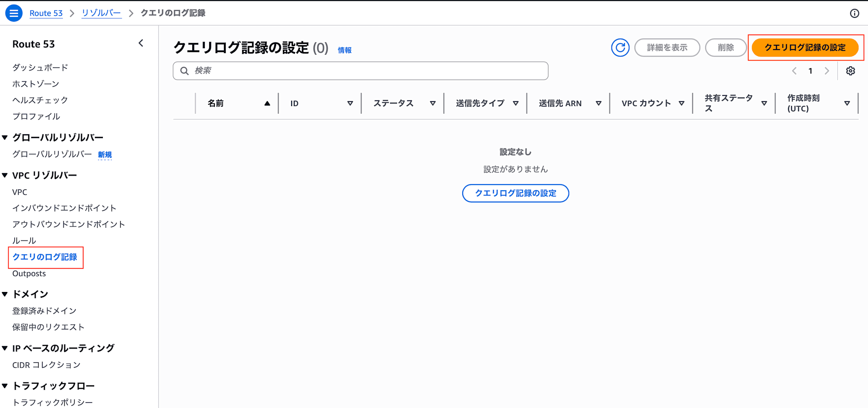Click the previous page arrow in pagination
The width and height of the screenshot is (868, 408).
click(795, 70)
